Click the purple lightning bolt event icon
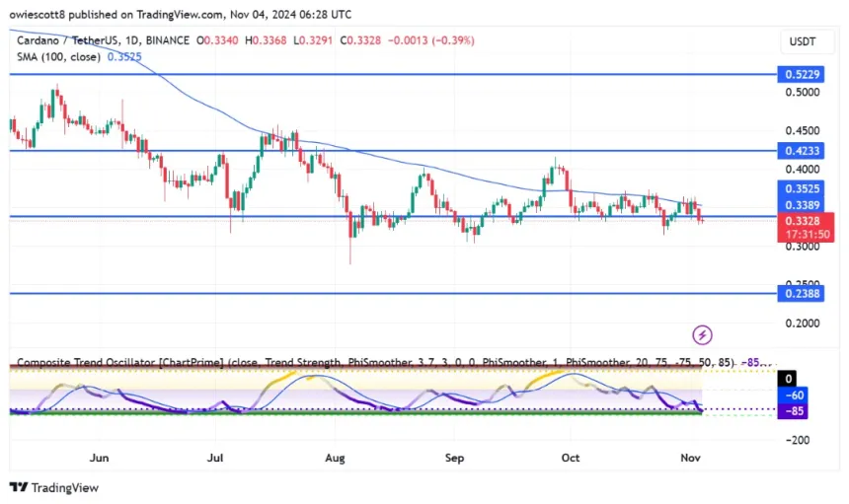 tap(703, 335)
